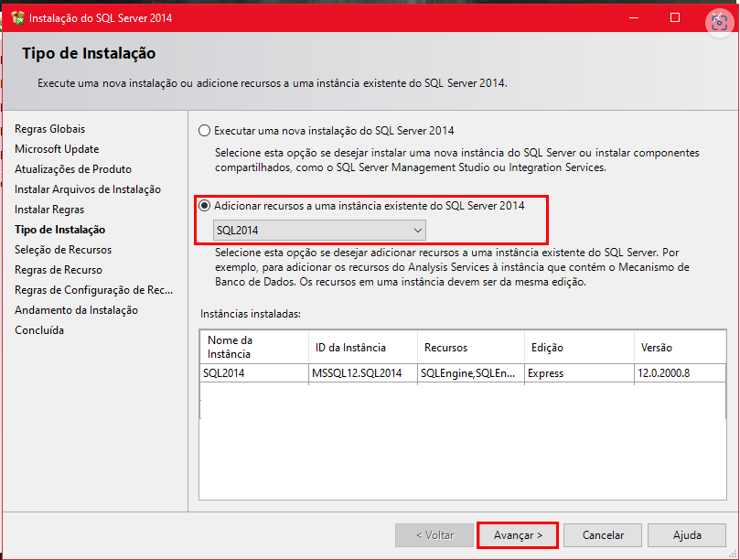Viewport: 740px width, 560px height.
Task: Open Ajuda help button
Action: [x=687, y=535]
